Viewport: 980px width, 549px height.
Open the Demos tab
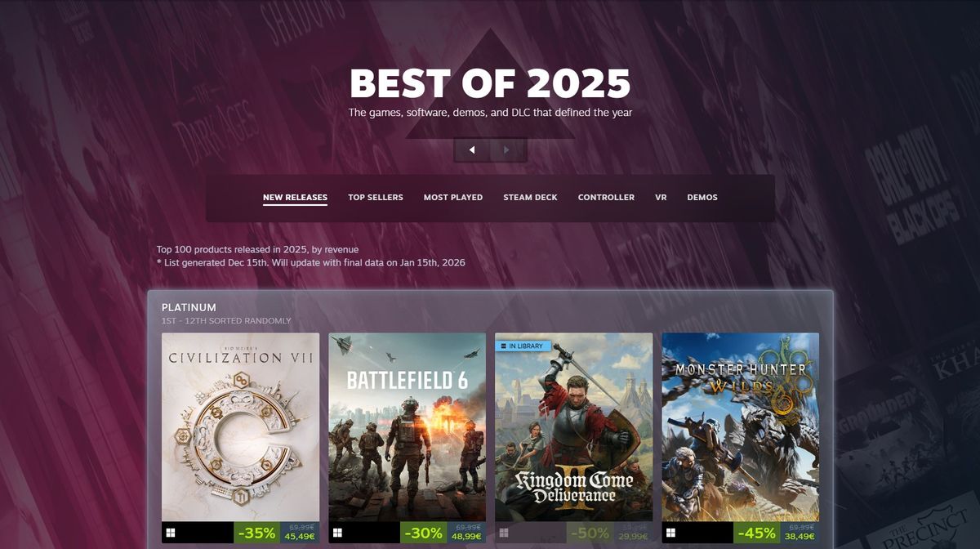tap(702, 198)
